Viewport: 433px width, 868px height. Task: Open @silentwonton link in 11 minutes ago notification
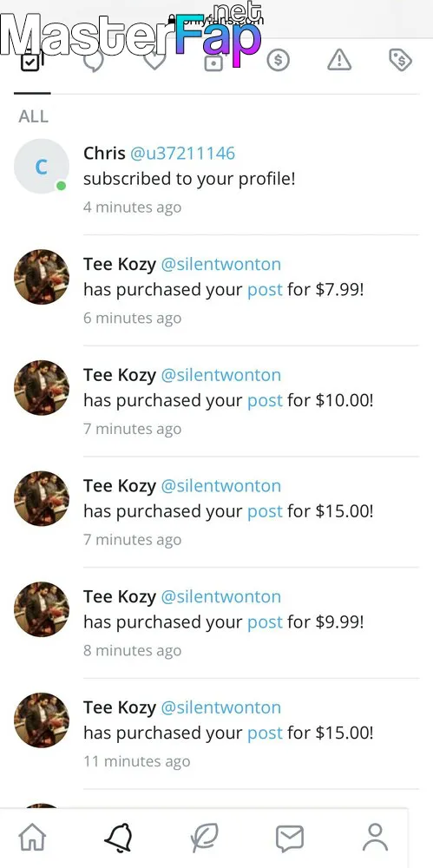tap(221, 707)
